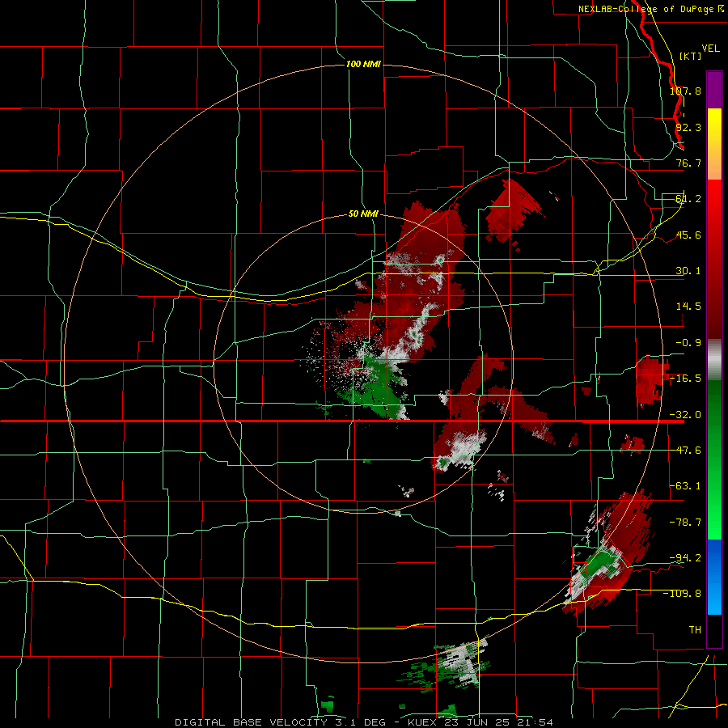Pick the blue segment of the velocity scale
This screenshot has width=728, height=728.
tap(714, 577)
